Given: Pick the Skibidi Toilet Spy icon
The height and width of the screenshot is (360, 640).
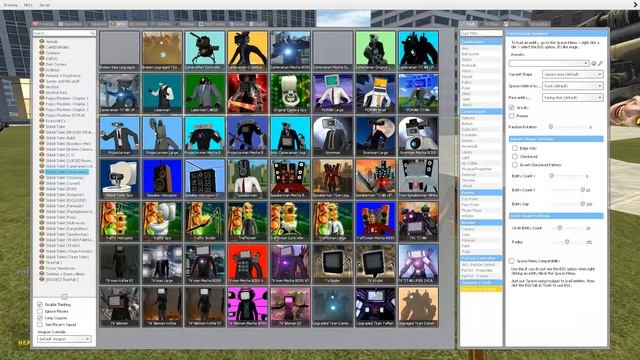Looking at the screenshot, I should (x=119, y=179).
